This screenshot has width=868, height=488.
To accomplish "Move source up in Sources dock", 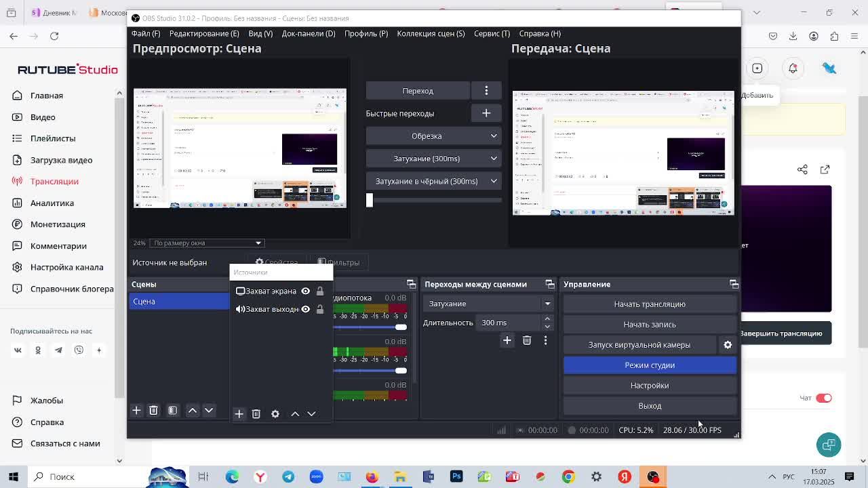I will pyautogui.click(x=295, y=413).
